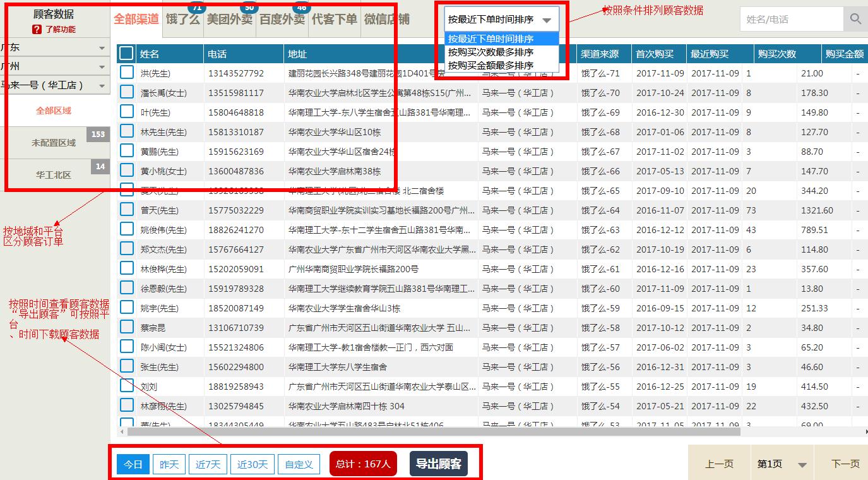Screen dimensions: 868x480
Task: Go to previous page with 上一页
Action: tap(719, 464)
